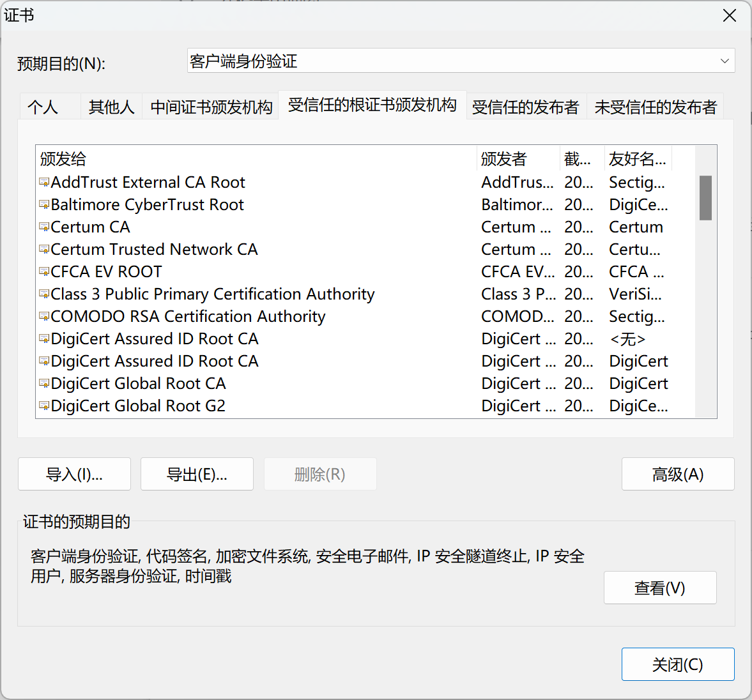Click certificate icon beside Class 3 Public Primary
The width and height of the screenshot is (752, 700).
pyautogui.click(x=44, y=294)
